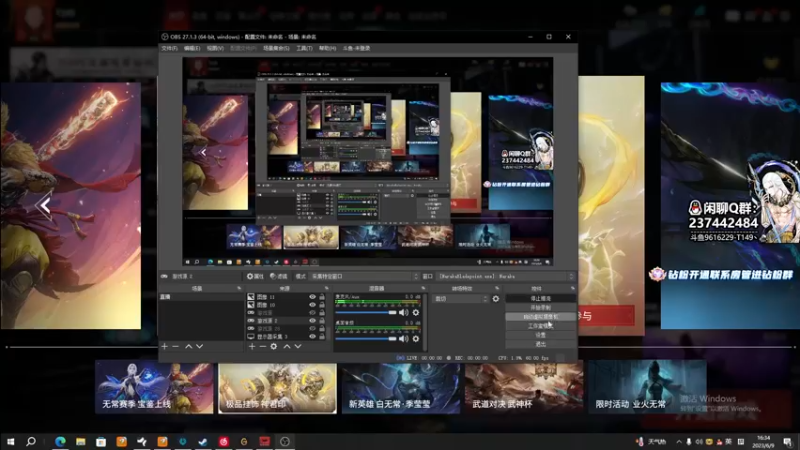Open 工具(T) menu in OBS
The image size is (800, 450).
305,48
